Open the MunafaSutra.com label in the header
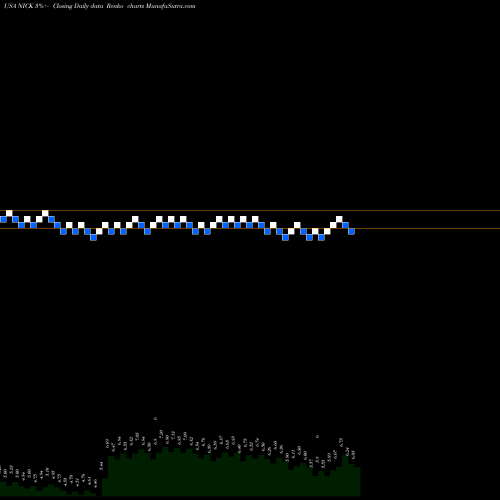 pyautogui.click(x=171, y=6)
